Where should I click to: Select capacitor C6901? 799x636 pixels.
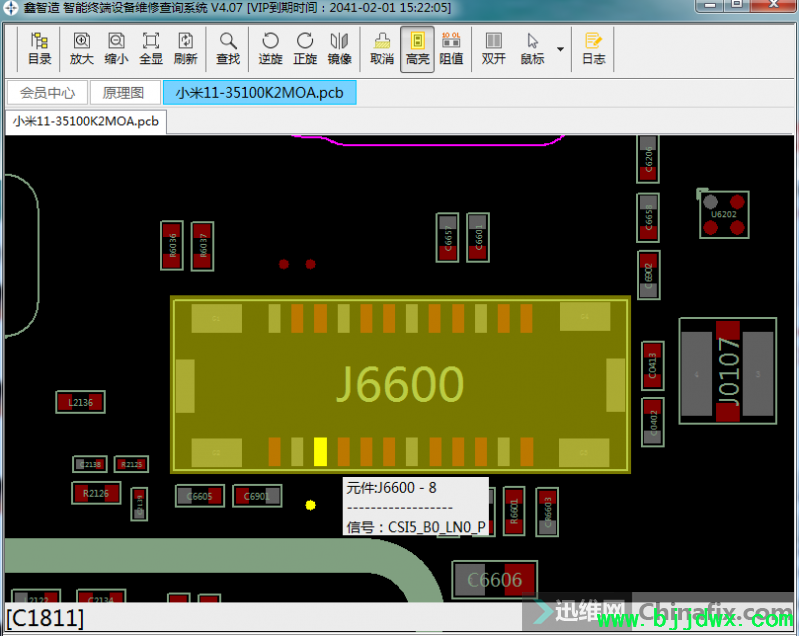257,496
